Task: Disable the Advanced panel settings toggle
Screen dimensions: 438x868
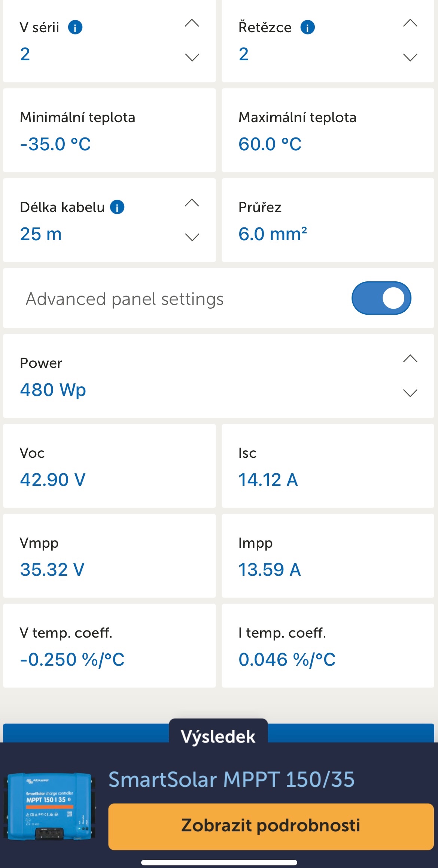Action: [381, 298]
